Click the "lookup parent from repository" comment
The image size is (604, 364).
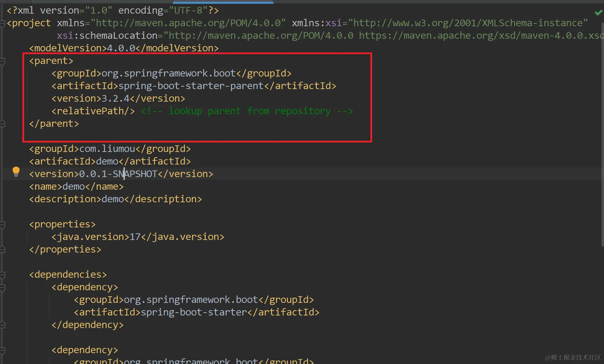(247, 111)
